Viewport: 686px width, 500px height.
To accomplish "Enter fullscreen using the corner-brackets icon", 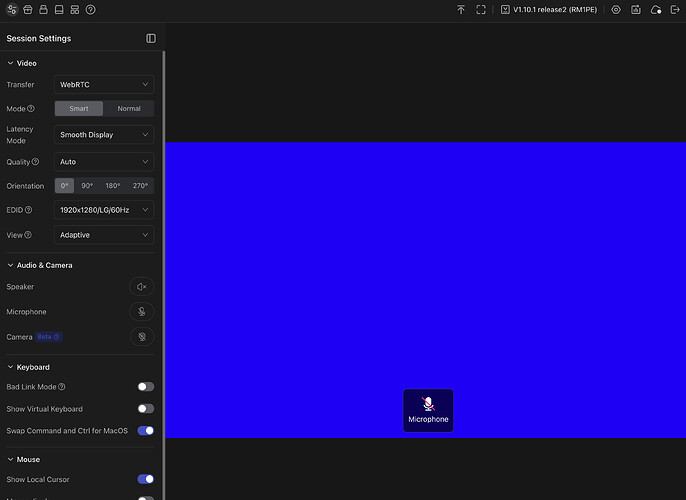I will (x=481, y=10).
